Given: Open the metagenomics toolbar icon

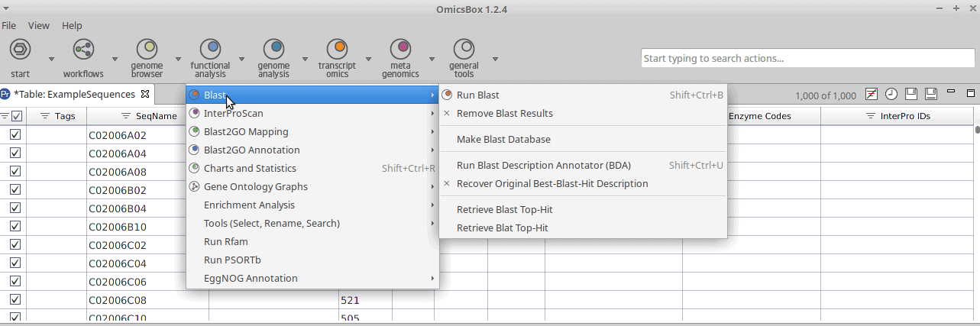Looking at the screenshot, I should [400, 50].
